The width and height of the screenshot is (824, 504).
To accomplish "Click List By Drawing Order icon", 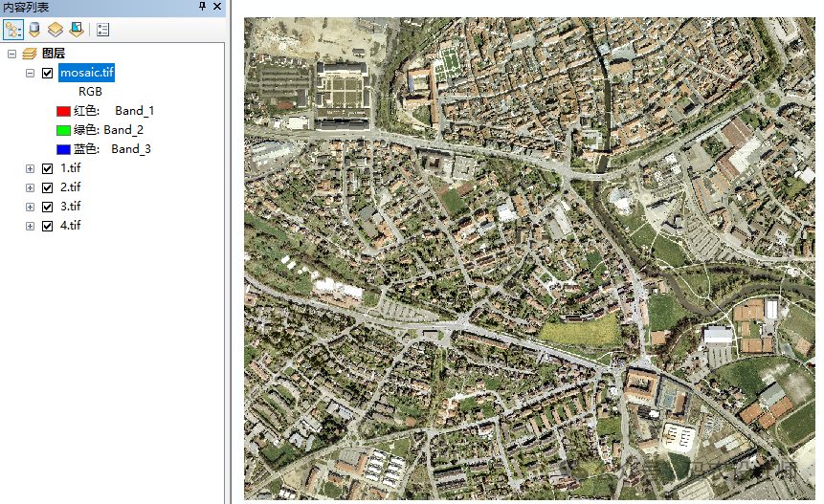I will pyautogui.click(x=12, y=30).
